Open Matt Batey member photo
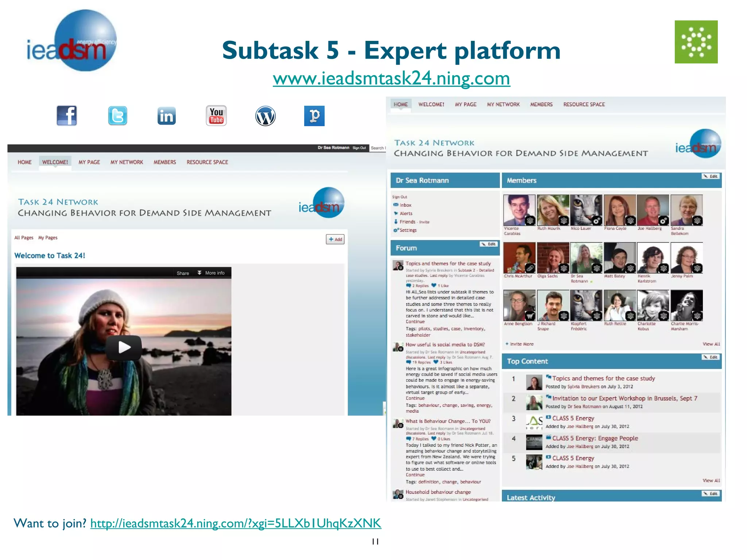Image resolution: width=747 pixels, height=560 pixels. 620,258
